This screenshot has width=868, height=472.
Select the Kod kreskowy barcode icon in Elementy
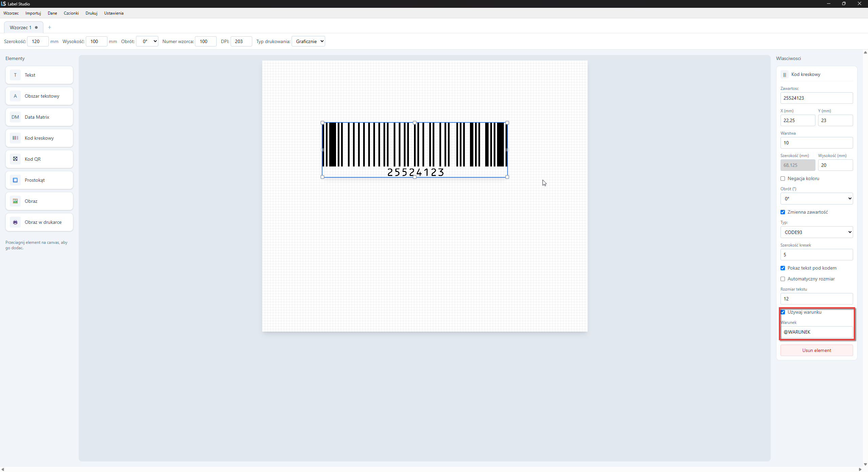coord(15,138)
